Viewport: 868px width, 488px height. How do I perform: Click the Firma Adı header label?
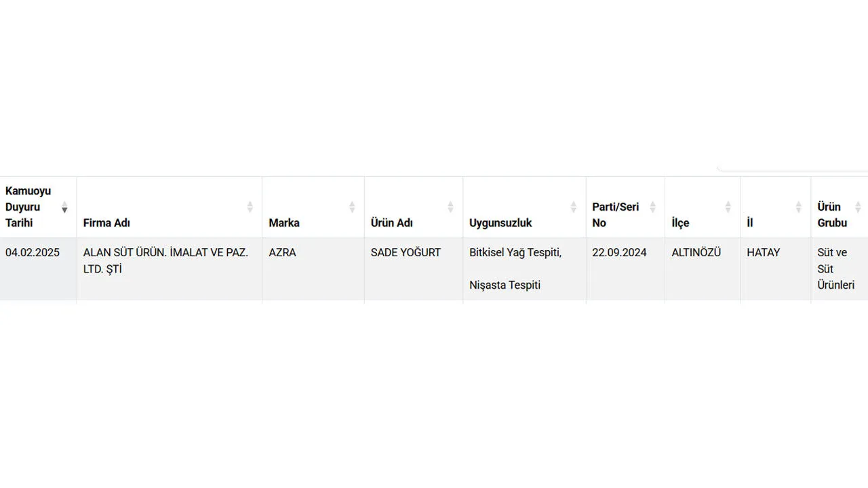pos(106,223)
